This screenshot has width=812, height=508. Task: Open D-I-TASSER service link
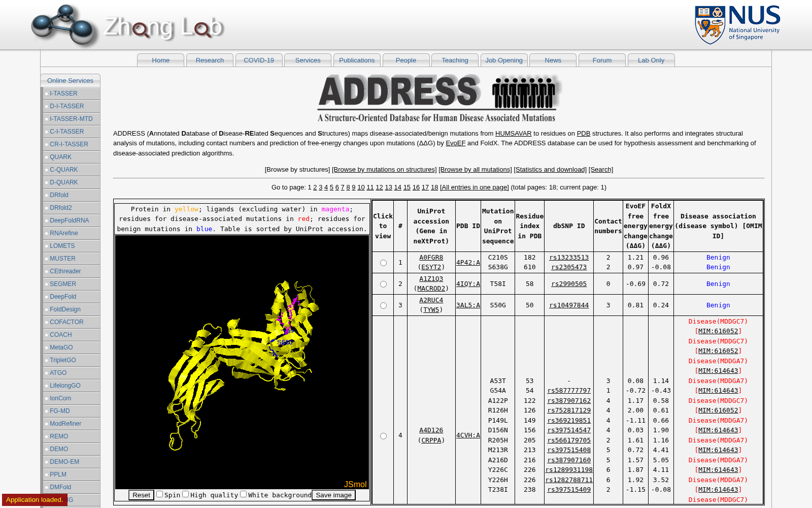click(66, 106)
